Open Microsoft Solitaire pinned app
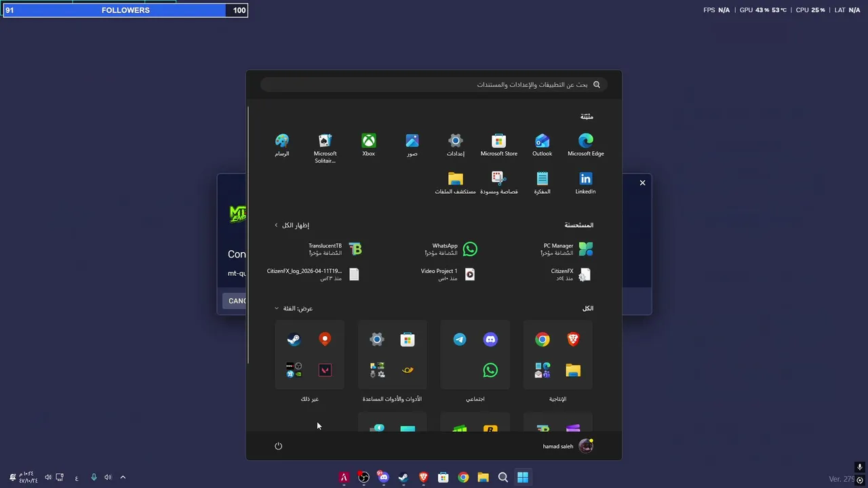The width and height of the screenshot is (868, 488). pos(325,148)
